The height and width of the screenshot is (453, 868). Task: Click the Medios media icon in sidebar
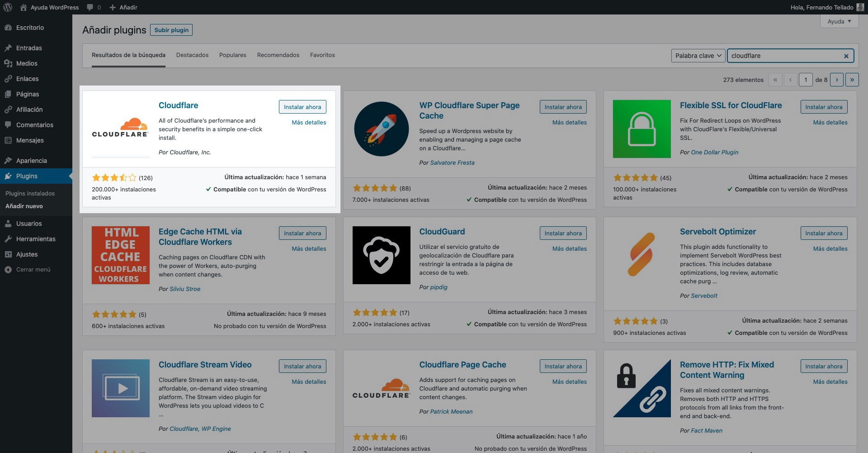click(8, 63)
